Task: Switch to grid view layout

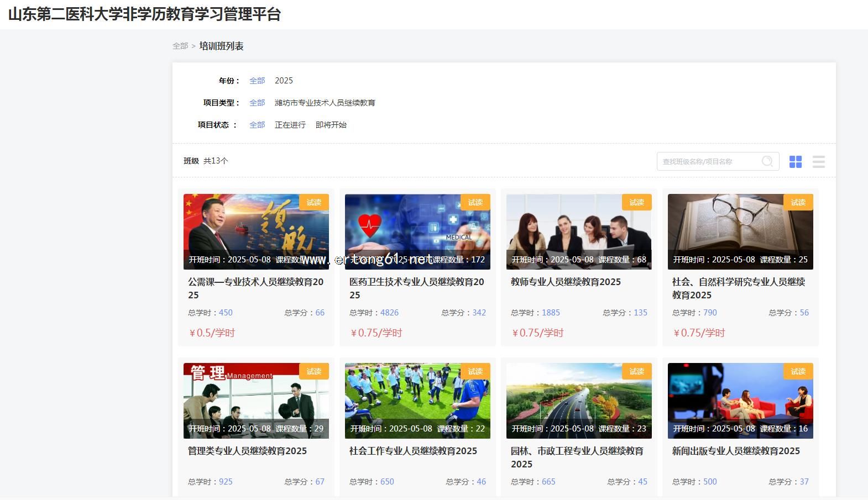Action: pos(795,161)
